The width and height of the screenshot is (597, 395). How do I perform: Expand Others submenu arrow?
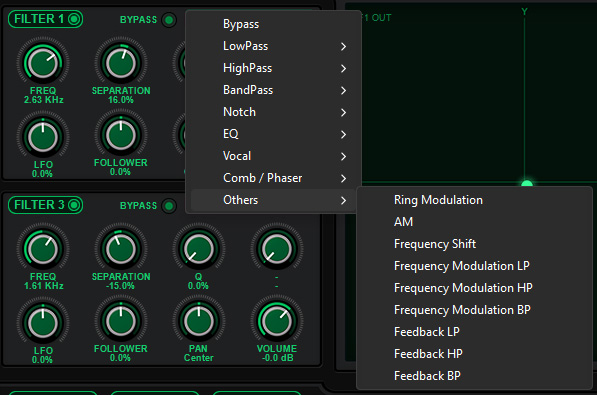click(343, 200)
